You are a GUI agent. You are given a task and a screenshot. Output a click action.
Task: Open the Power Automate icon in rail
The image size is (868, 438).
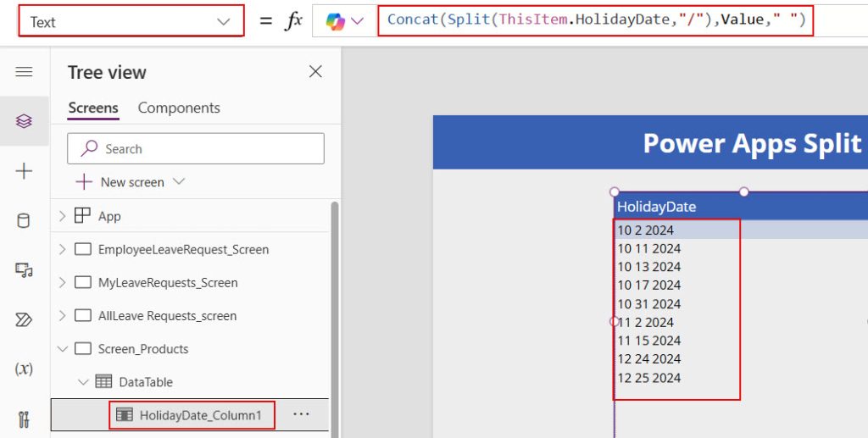24,319
